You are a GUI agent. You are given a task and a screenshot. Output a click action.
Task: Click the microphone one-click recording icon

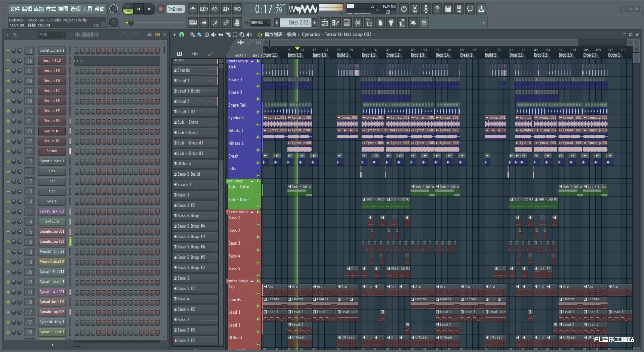[426, 9]
